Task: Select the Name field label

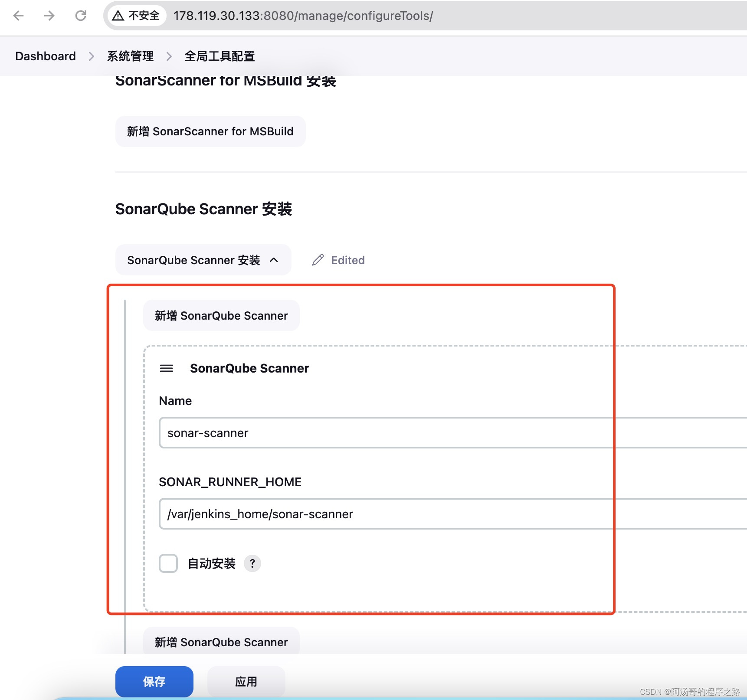Action: (x=175, y=401)
